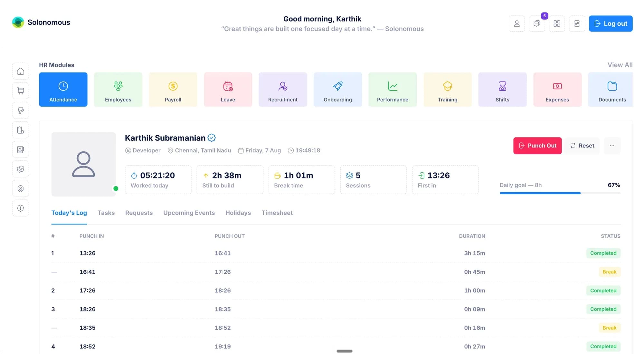
Task: Click the red Punch Out button
Action: coord(537,146)
